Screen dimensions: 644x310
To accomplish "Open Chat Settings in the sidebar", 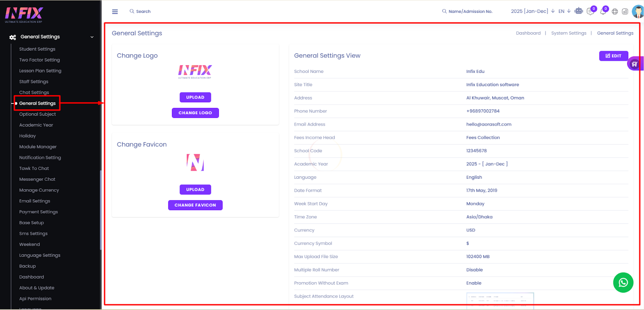I will pyautogui.click(x=34, y=93).
